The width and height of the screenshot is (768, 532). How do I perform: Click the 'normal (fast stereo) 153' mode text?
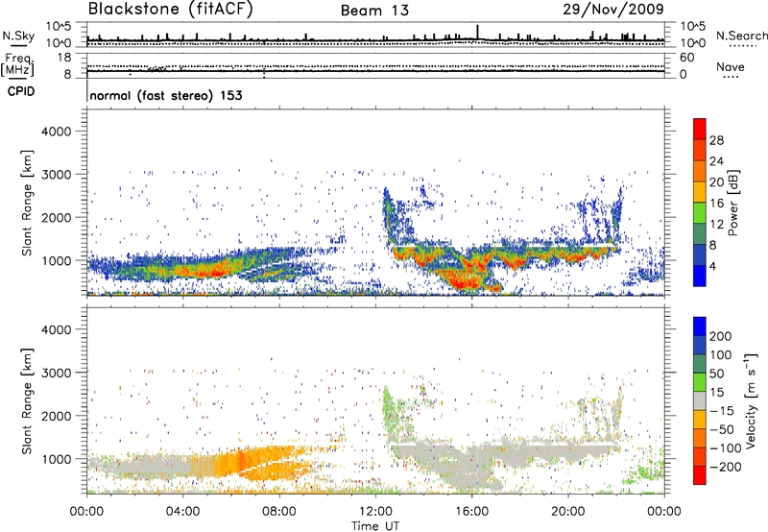166,95
